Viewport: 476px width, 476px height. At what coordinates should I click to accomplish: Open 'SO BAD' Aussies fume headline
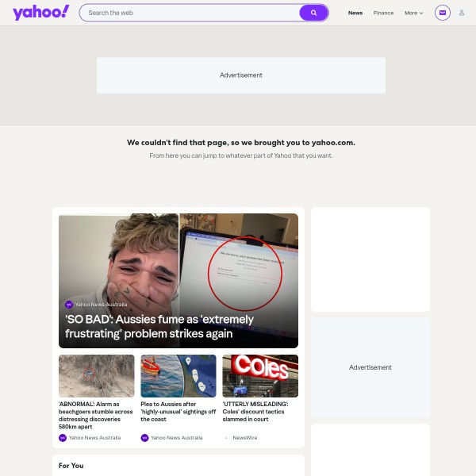click(159, 326)
